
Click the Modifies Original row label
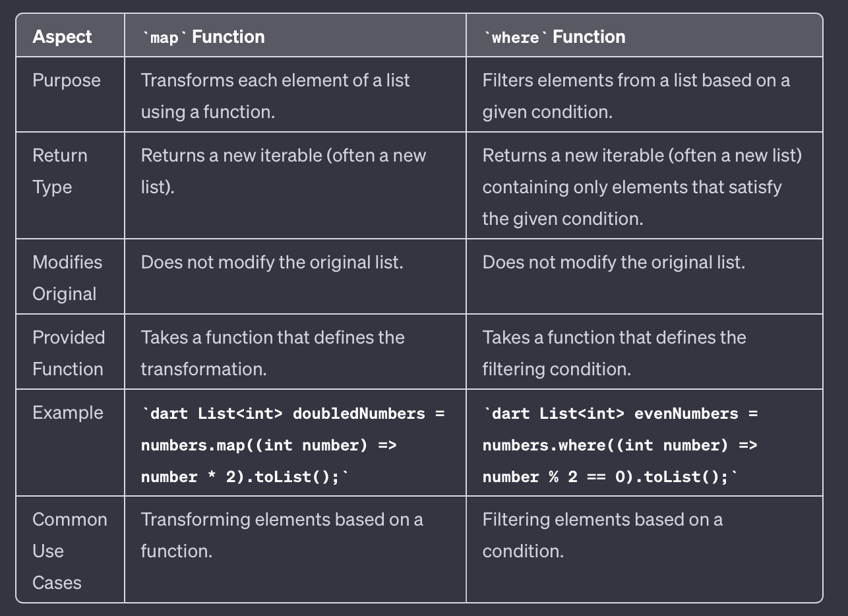67,278
